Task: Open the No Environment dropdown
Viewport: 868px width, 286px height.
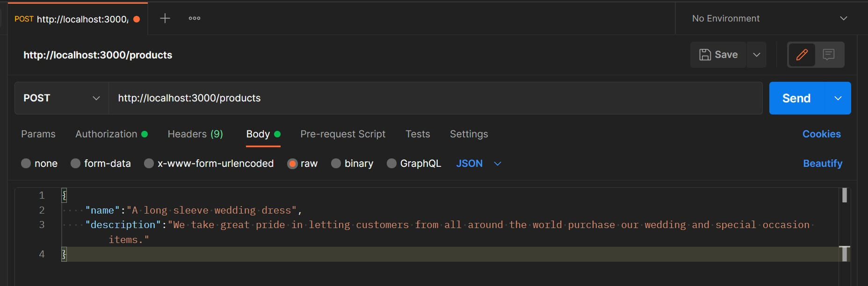Action: (769, 18)
